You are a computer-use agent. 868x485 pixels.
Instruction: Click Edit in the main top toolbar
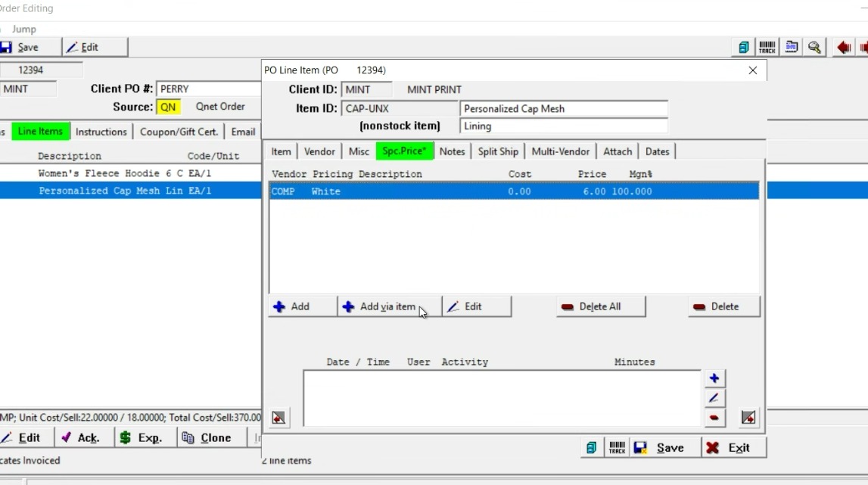pyautogui.click(x=95, y=47)
